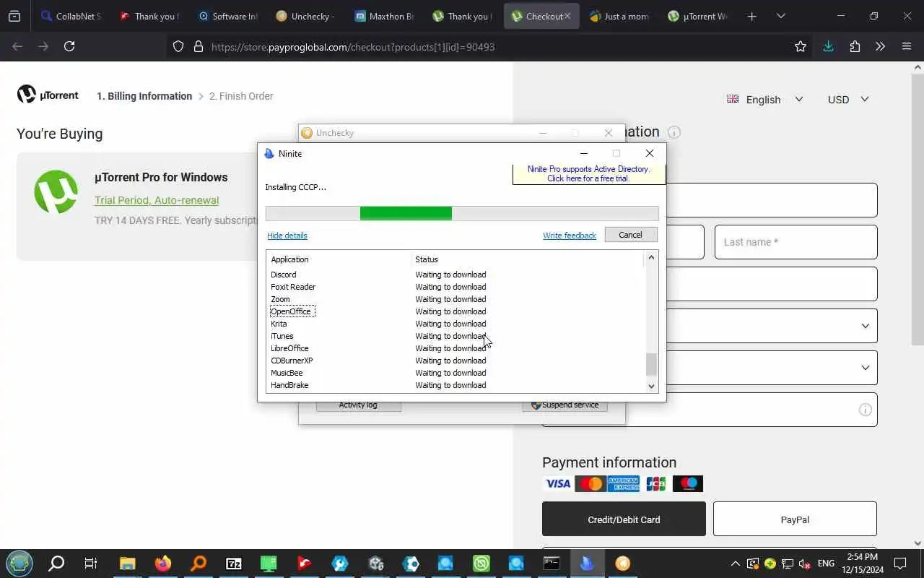Select Credit/Debit Card payment method
Viewport: 924px width, 578px height.
tap(624, 519)
